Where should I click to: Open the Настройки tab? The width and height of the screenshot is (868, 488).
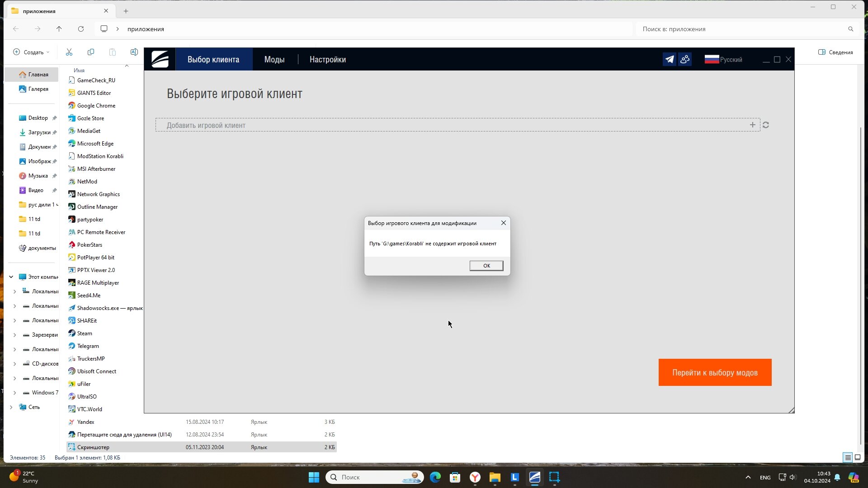click(328, 60)
